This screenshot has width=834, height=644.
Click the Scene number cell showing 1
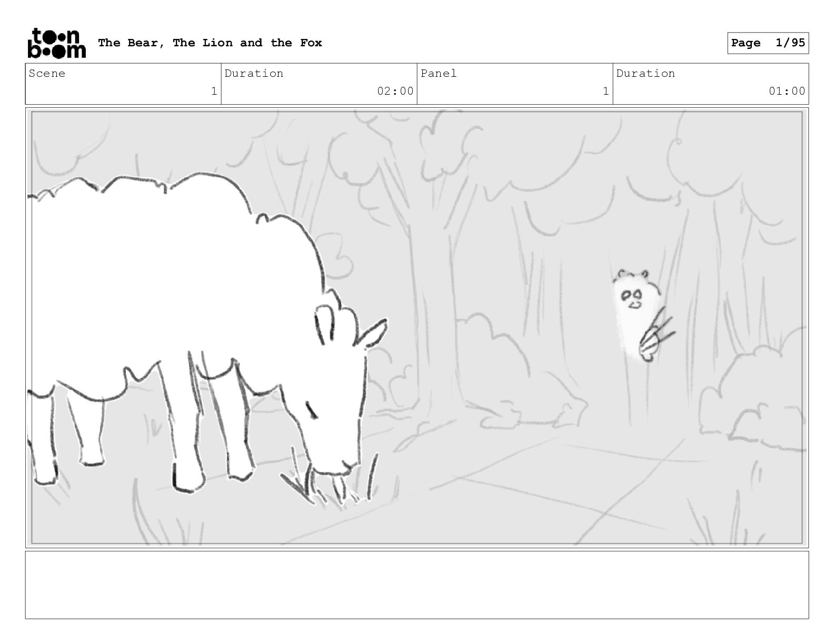click(123, 84)
